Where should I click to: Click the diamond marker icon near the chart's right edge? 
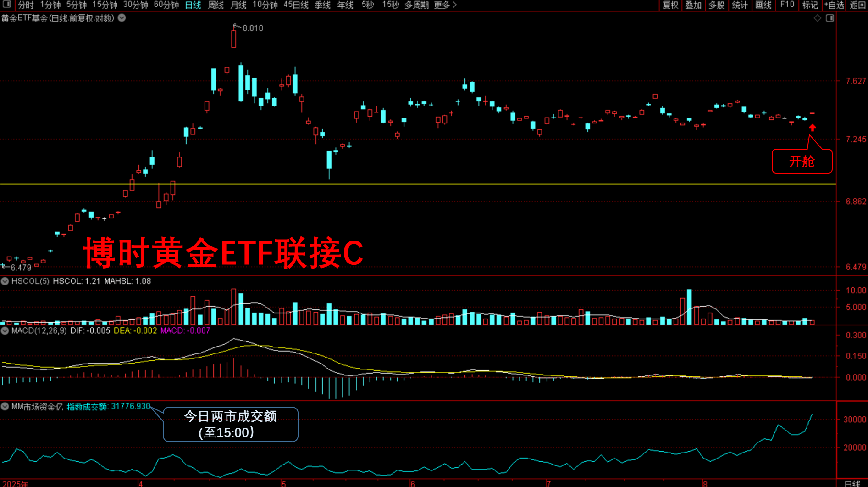pyautogui.click(x=817, y=18)
